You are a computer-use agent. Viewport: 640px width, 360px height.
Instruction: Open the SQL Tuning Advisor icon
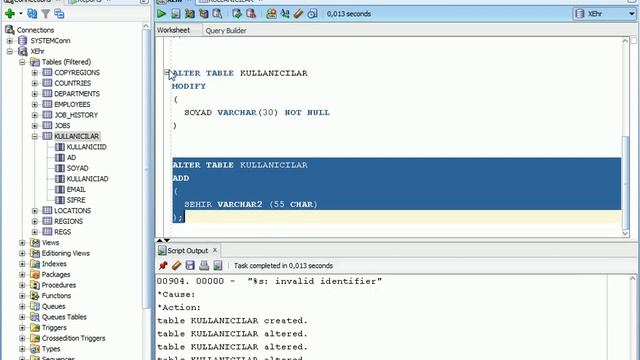tap(217, 14)
